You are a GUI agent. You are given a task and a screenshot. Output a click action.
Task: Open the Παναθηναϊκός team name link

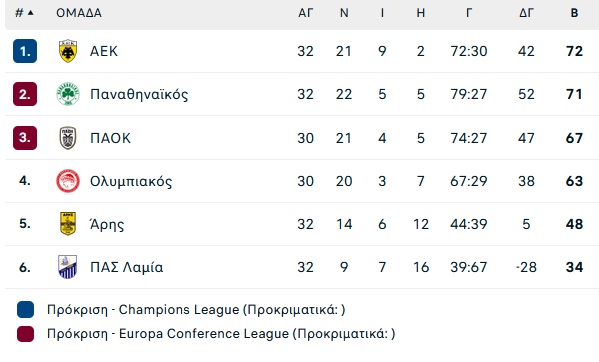click(139, 94)
